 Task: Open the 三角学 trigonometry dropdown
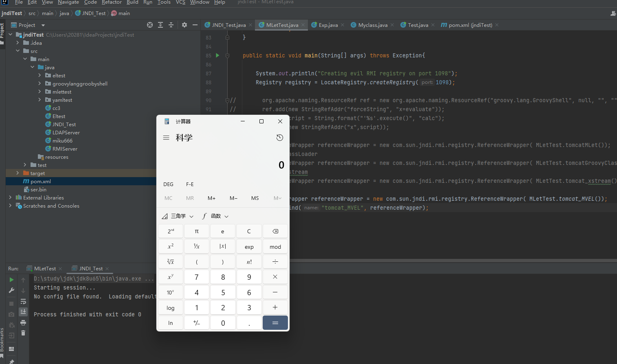point(178,216)
